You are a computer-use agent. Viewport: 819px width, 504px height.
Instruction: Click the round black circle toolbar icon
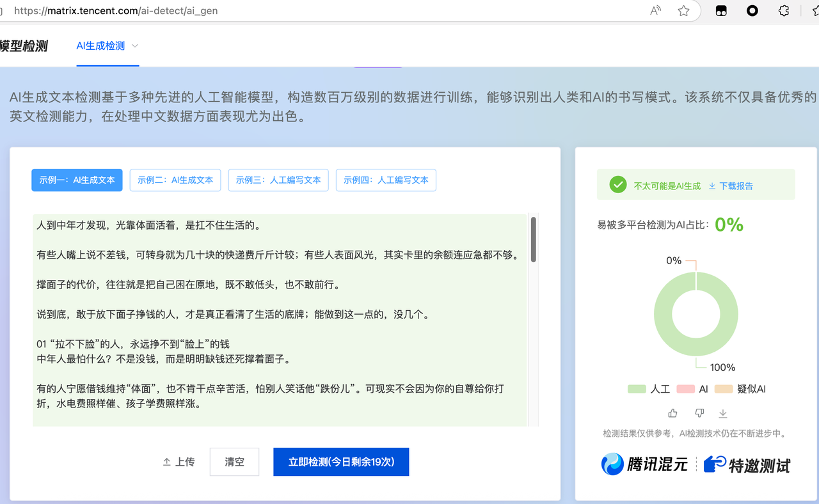pos(752,10)
